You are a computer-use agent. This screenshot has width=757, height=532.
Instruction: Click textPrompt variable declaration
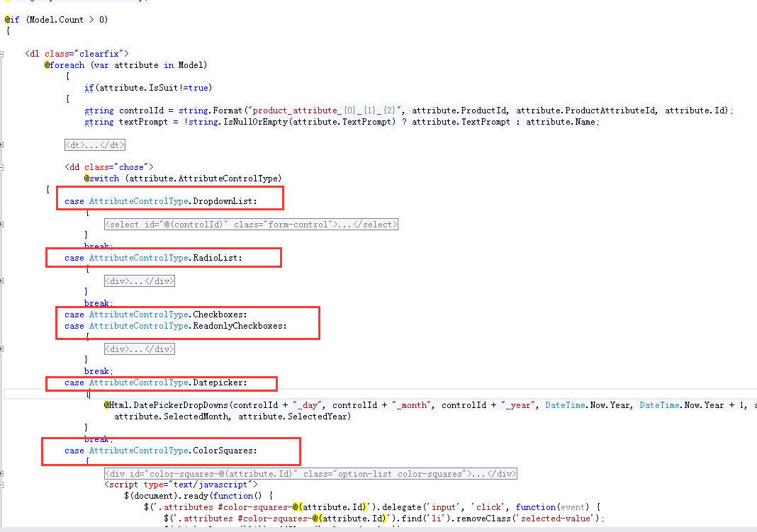coord(143,122)
